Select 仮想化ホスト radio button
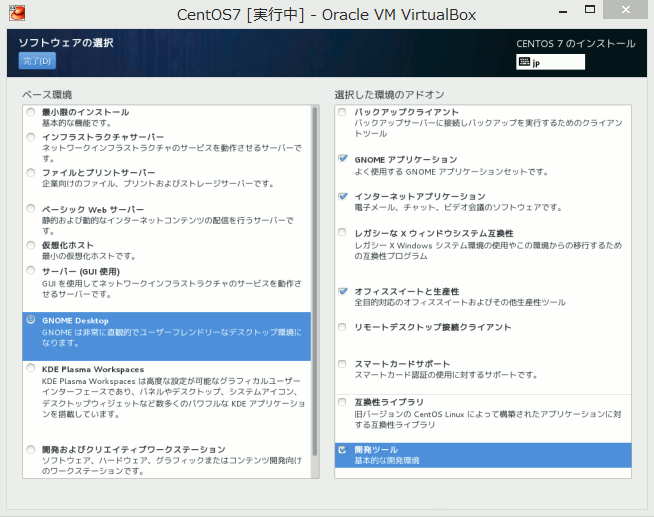The width and height of the screenshot is (654, 517). [x=32, y=245]
